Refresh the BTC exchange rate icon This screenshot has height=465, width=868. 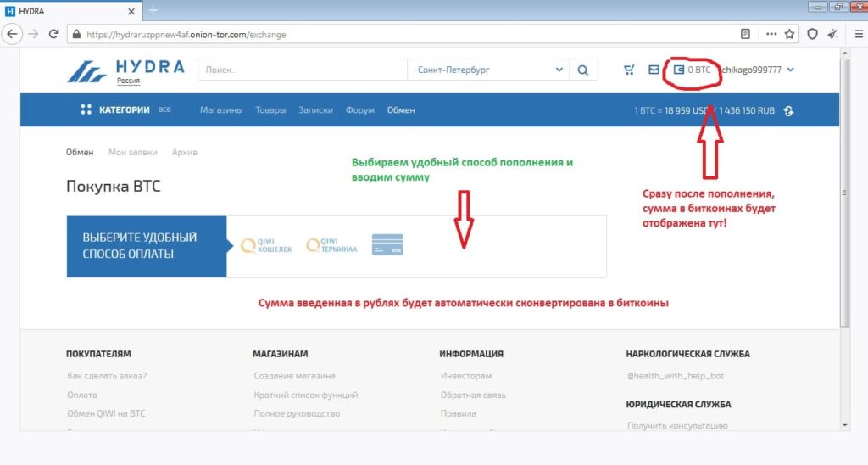[x=789, y=110]
